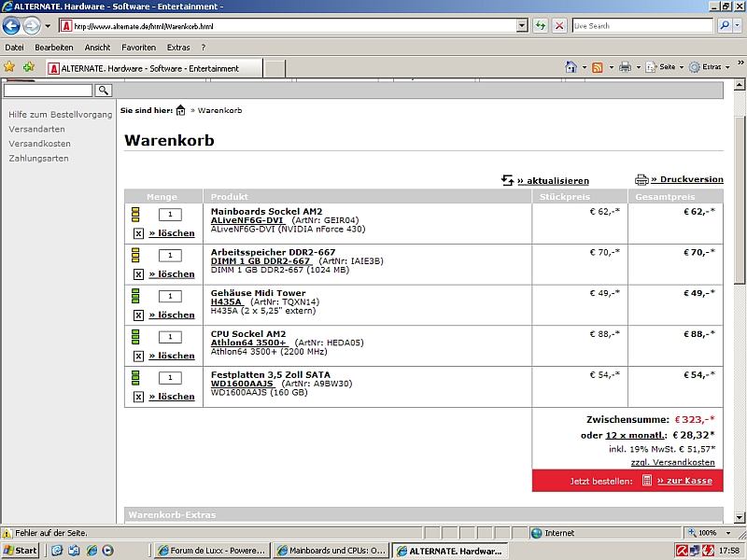Click the Druckversion printer icon
The width and height of the screenshot is (747, 560).
[x=641, y=179]
